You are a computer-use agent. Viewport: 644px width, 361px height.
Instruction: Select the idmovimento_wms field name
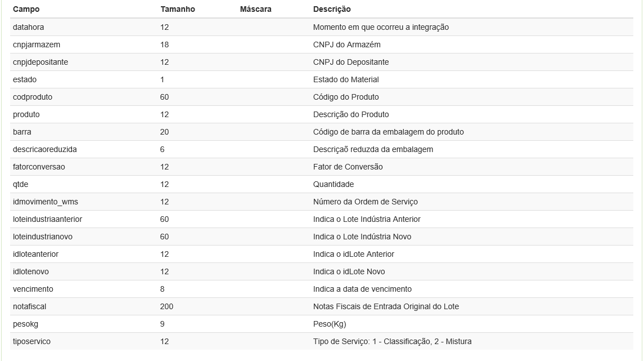46,202
